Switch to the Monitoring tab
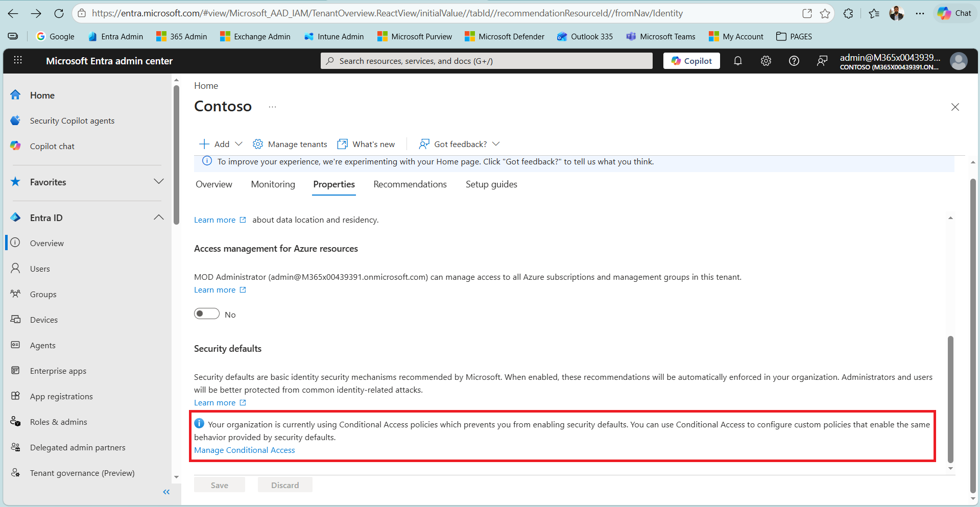Viewport: 980px width, 507px height. pos(273,184)
